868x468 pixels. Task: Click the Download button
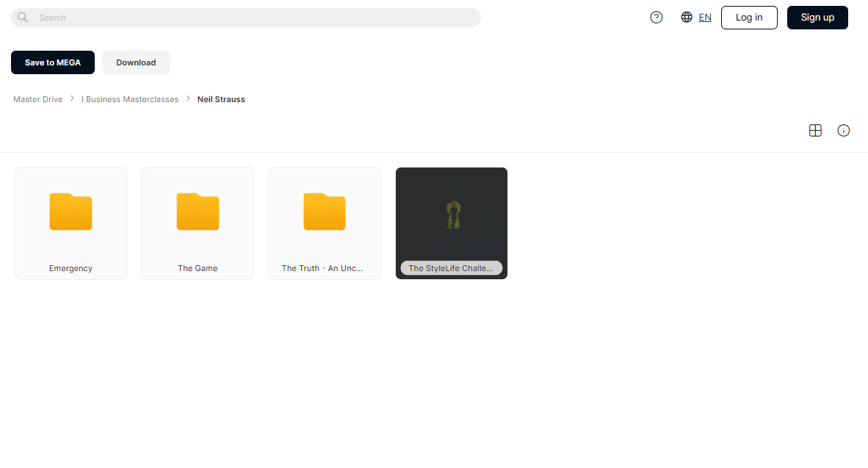pyautogui.click(x=136, y=62)
